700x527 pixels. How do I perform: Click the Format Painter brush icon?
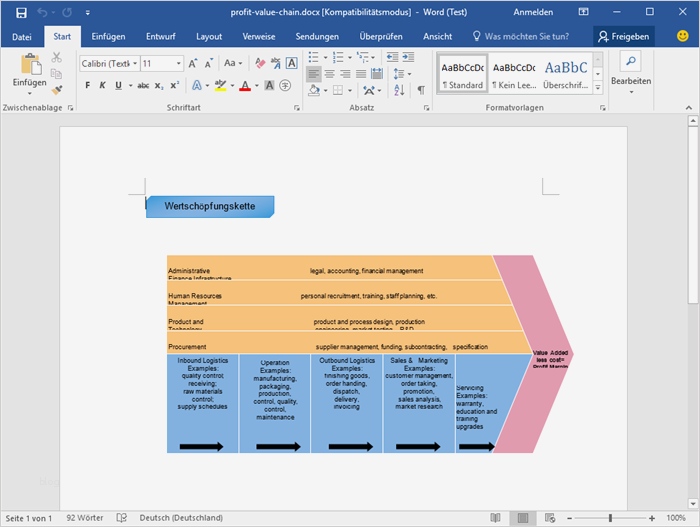[x=57, y=88]
